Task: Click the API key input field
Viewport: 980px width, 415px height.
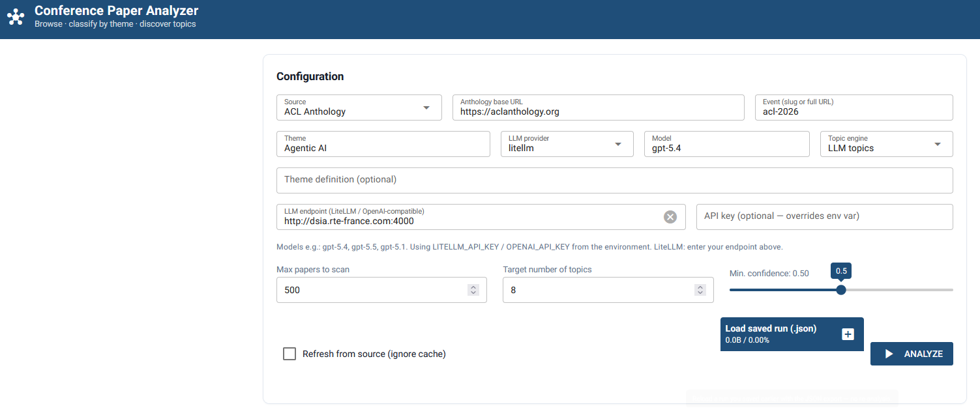Action: point(825,217)
